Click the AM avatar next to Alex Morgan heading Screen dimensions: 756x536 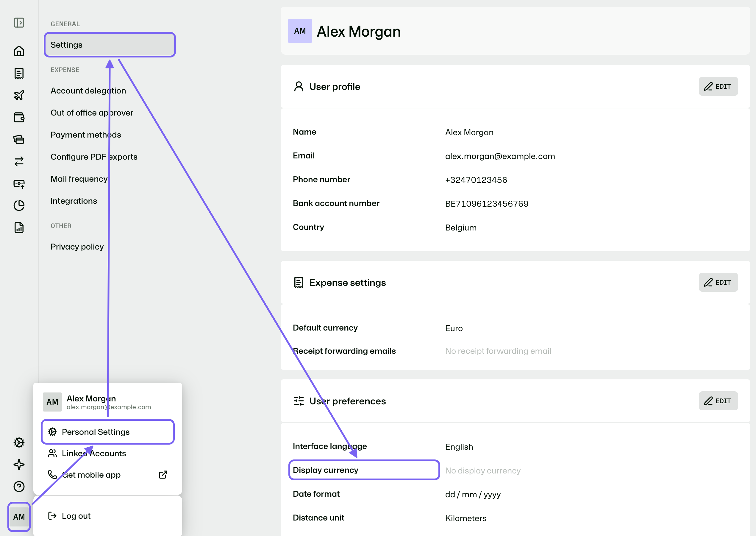(300, 31)
